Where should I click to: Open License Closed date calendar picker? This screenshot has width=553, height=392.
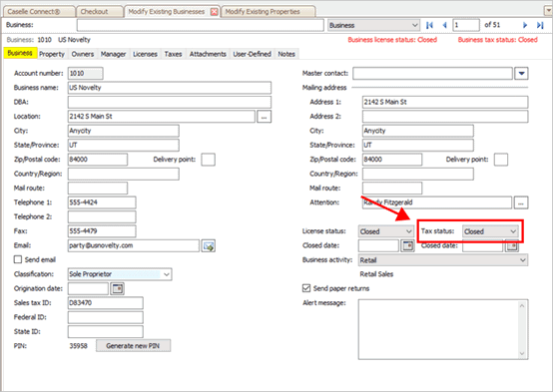point(407,245)
